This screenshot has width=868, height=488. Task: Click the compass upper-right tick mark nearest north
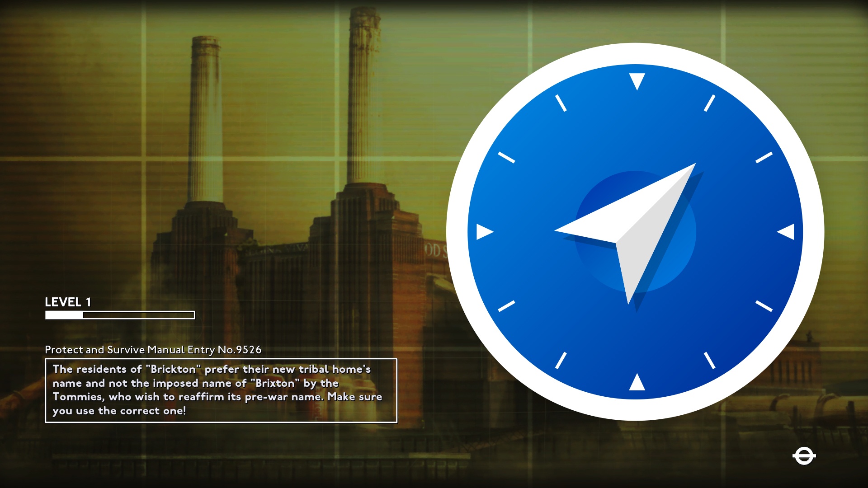point(709,103)
